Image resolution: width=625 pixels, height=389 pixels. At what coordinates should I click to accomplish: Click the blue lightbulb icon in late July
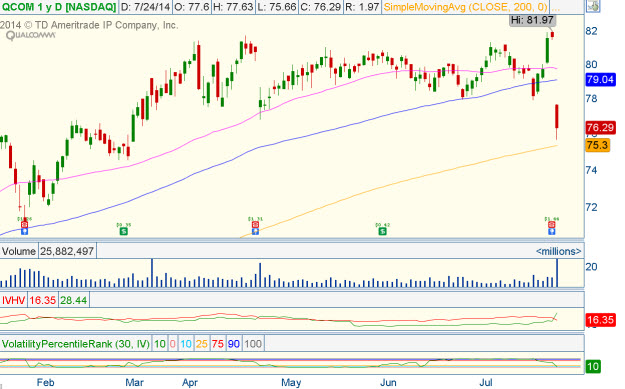(x=552, y=231)
